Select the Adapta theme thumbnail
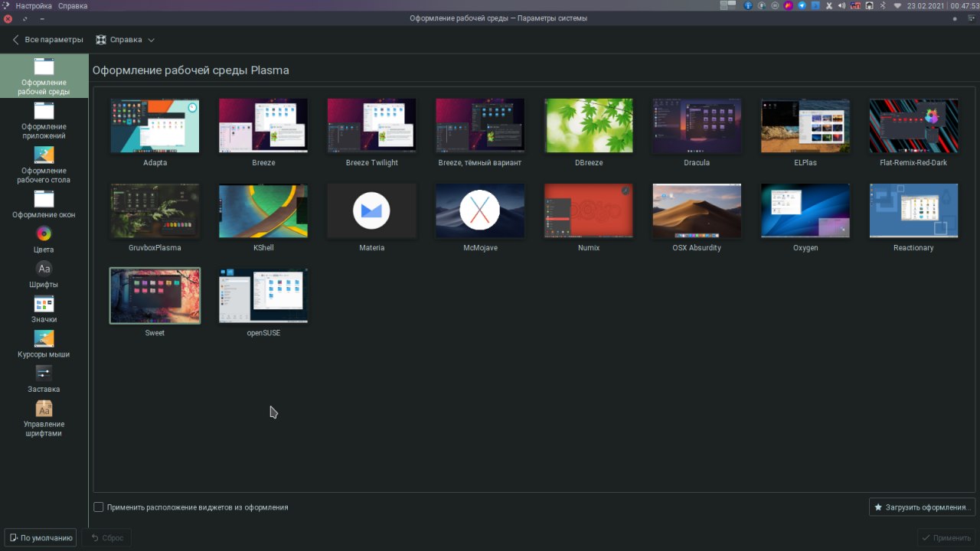The width and height of the screenshot is (980, 551). tap(155, 126)
